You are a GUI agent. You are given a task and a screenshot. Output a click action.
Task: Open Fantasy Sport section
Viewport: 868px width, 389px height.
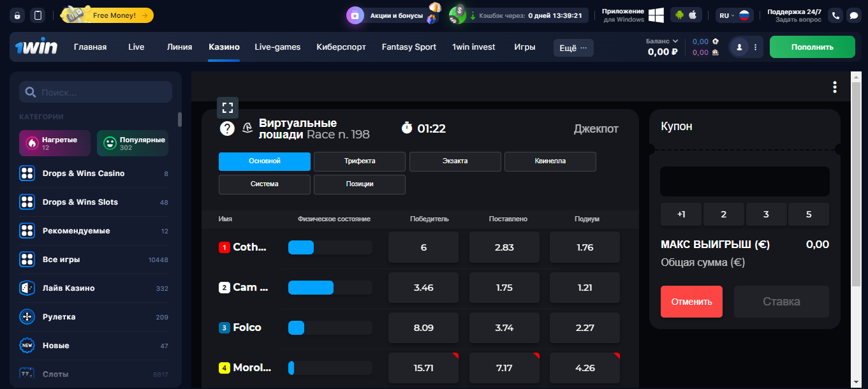[409, 47]
